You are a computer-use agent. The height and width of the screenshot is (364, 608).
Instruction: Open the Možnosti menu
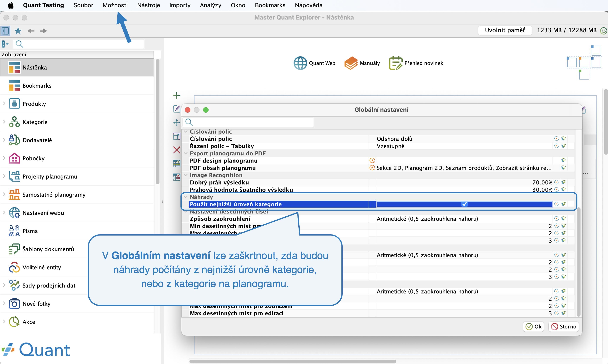coord(115,5)
